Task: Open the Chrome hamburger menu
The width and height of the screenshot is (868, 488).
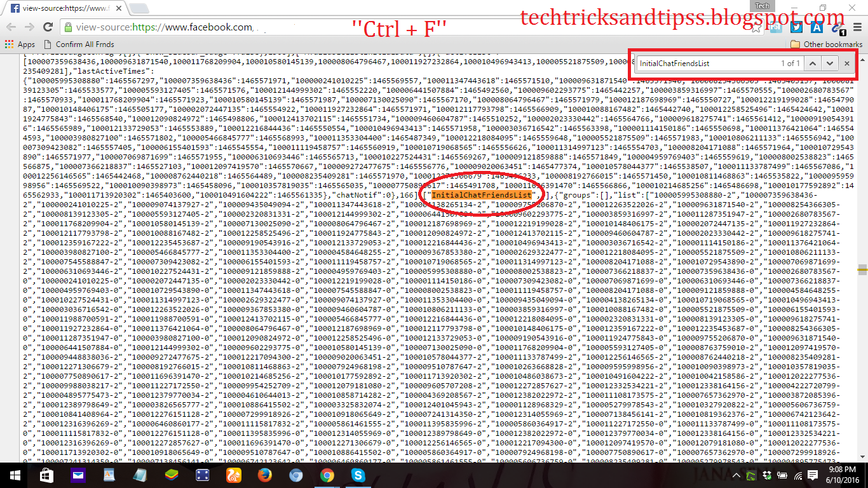Action: click(x=858, y=27)
